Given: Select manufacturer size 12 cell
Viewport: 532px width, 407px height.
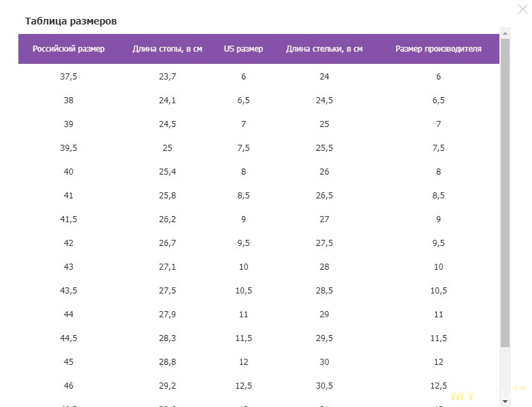Looking at the screenshot, I should click(x=438, y=362).
